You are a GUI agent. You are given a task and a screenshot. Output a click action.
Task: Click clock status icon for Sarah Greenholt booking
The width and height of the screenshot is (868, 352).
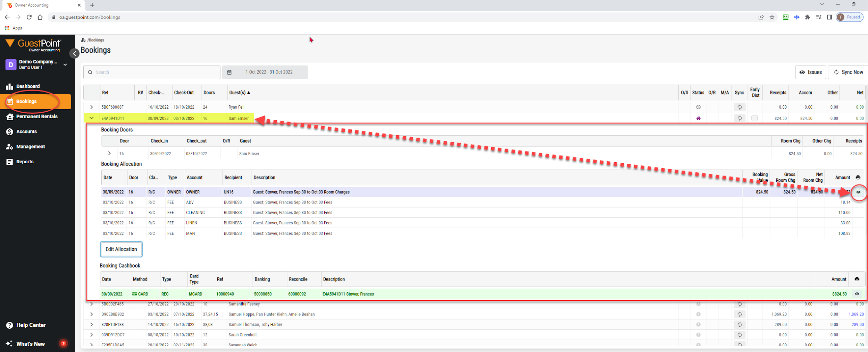[x=698, y=335]
